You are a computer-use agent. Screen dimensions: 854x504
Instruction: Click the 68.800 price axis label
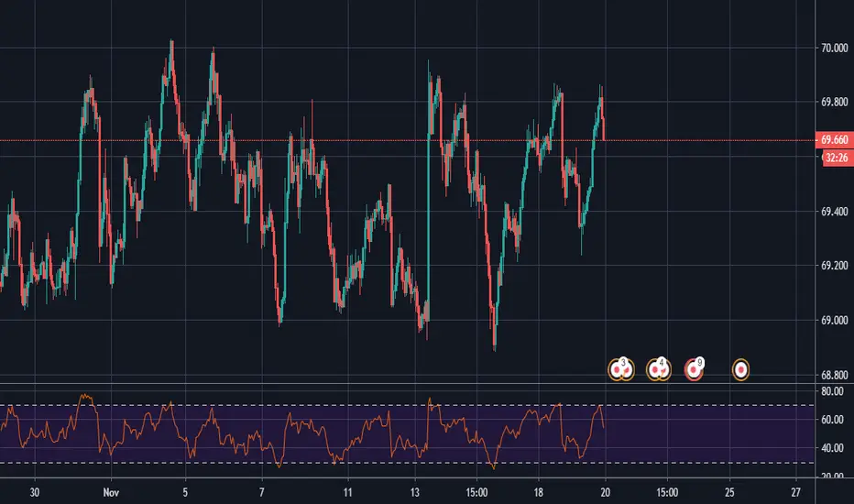pos(835,375)
